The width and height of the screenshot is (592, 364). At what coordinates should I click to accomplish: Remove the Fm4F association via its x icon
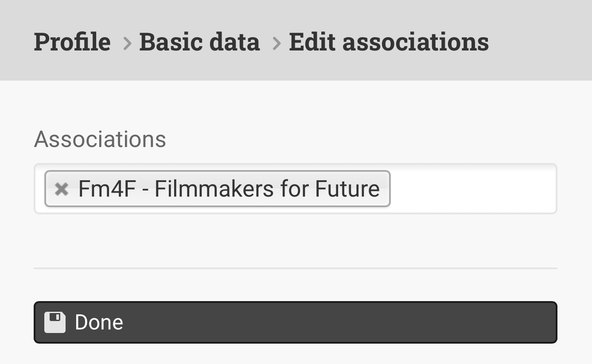point(61,189)
